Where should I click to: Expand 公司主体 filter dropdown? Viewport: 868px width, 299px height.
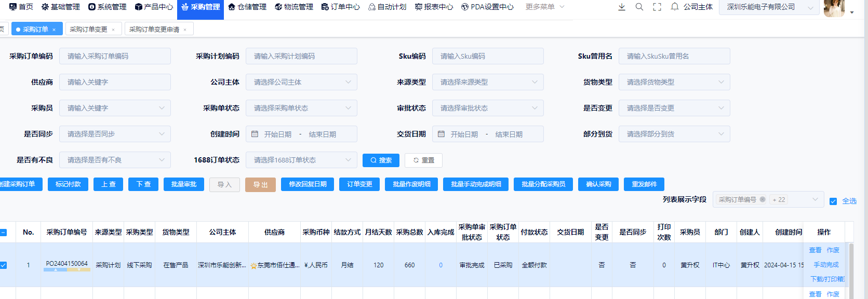tap(301, 82)
